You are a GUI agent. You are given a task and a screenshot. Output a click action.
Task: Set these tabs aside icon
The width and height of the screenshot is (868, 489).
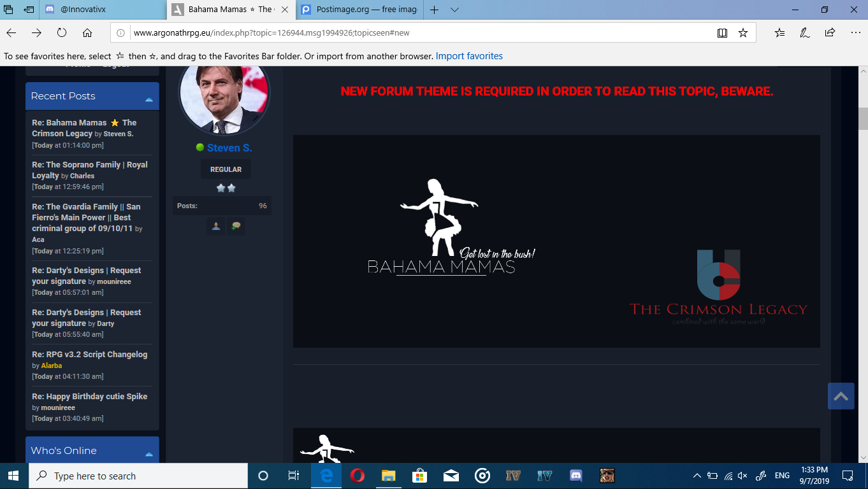29,10
